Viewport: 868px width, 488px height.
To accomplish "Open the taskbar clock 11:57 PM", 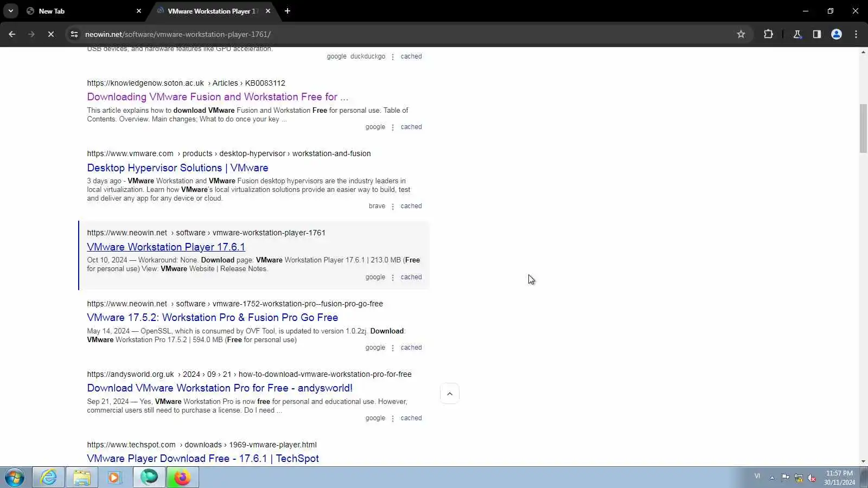I will 839,478.
